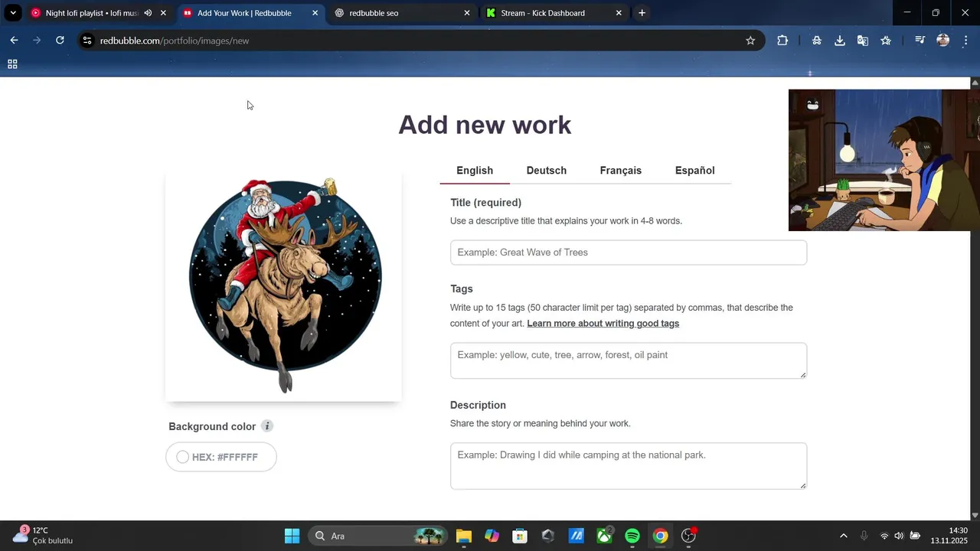Open Learn more about writing good tags link
The image size is (980, 551).
pos(603,324)
